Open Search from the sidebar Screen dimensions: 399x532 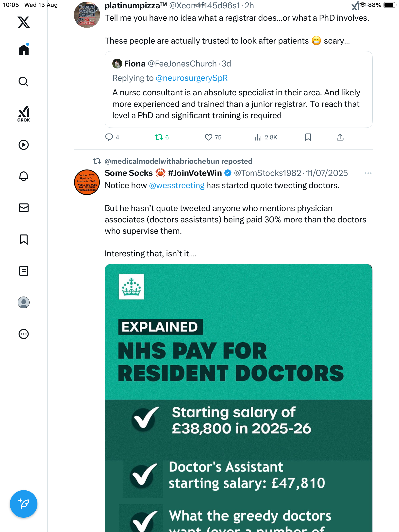(24, 82)
